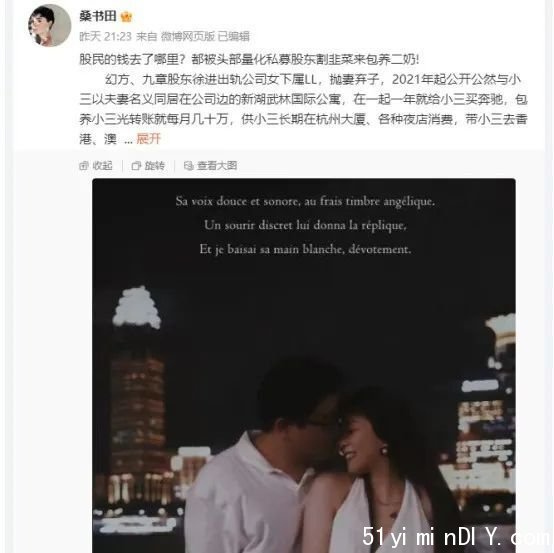Image resolution: width=554 pixels, height=553 pixels.
Task: Click the 来自 label next to timestamp
Action: 147,36
